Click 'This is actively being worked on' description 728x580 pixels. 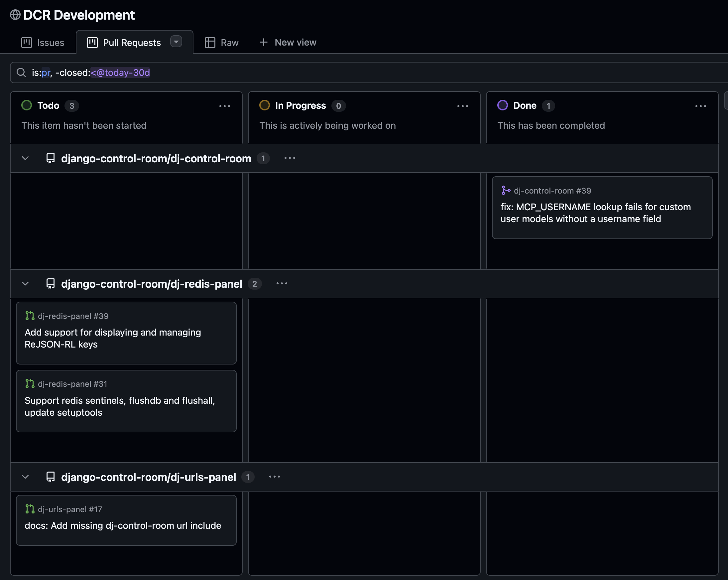pyautogui.click(x=327, y=125)
